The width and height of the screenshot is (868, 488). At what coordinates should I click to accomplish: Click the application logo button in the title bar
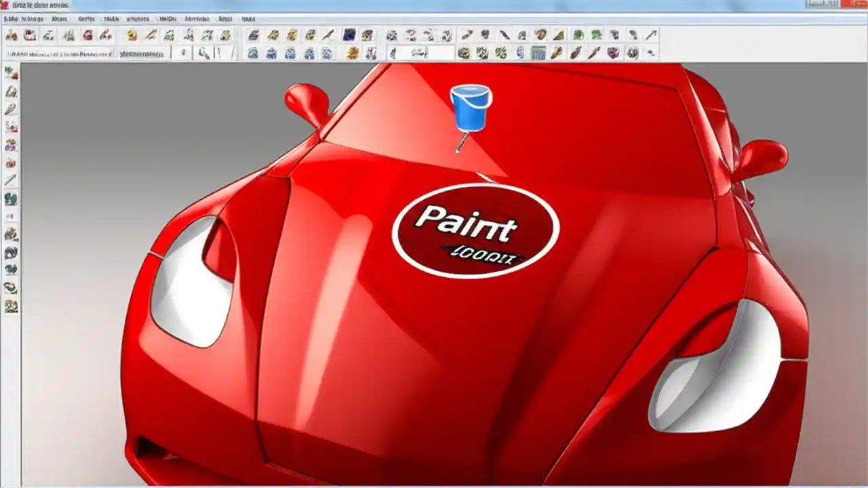click(x=5, y=5)
